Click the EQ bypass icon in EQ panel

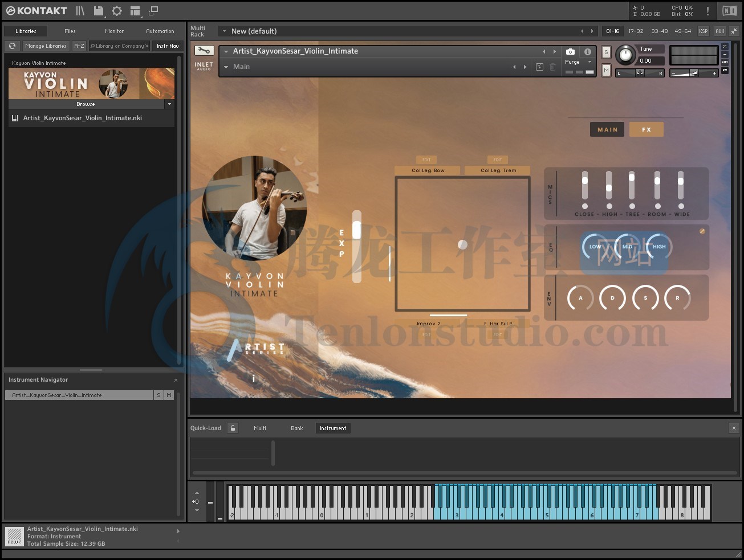pos(702,231)
